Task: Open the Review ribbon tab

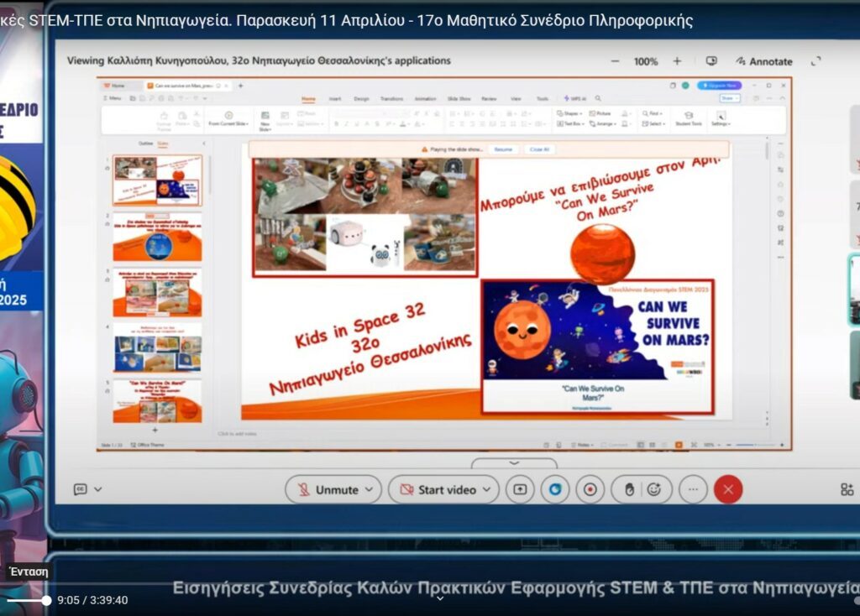Action: (x=490, y=99)
